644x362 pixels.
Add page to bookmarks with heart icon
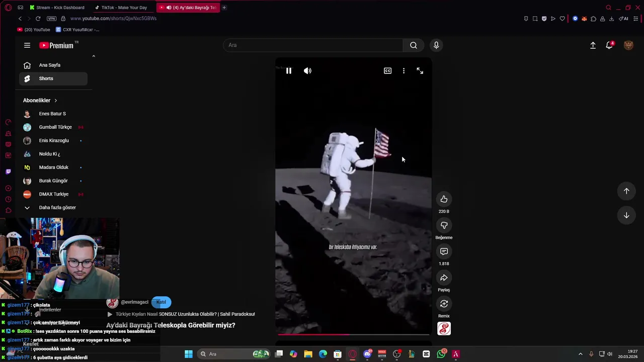click(x=562, y=19)
